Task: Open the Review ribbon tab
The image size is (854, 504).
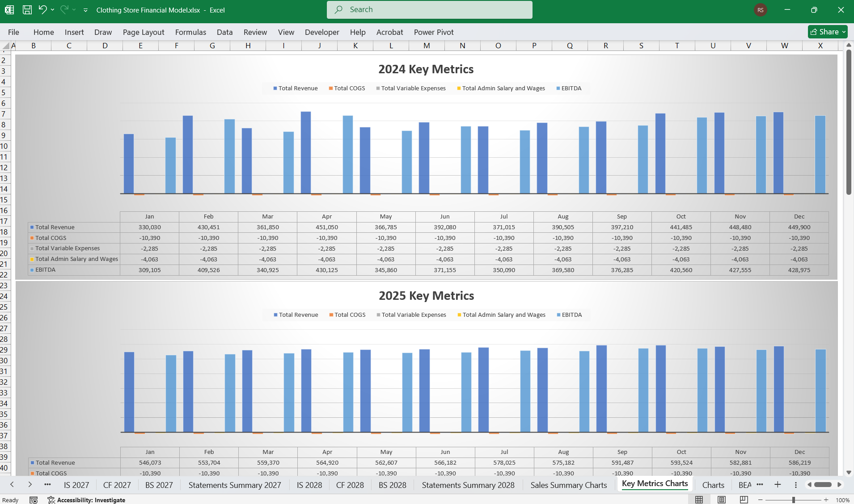Action: coord(255,32)
